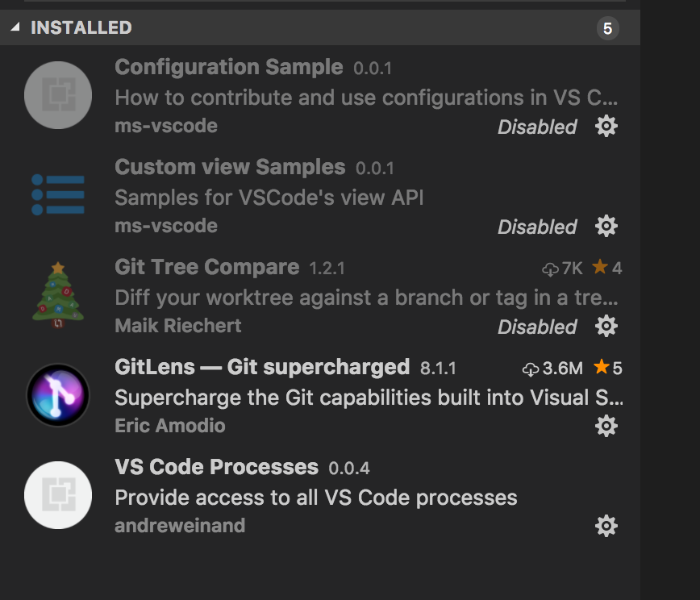Image resolution: width=700 pixels, height=600 pixels.
Task: Click GitLens star rating
Action: [x=607, y=369]
